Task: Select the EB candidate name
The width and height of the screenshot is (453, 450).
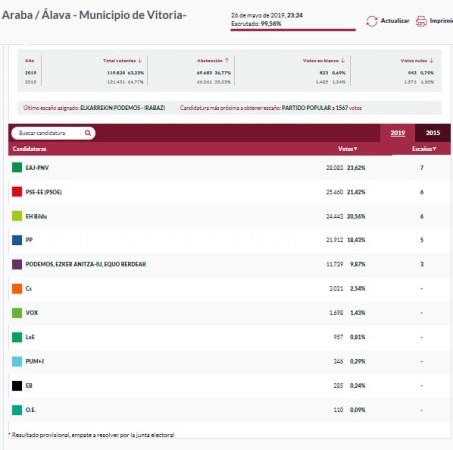Action: pos(29,386)
